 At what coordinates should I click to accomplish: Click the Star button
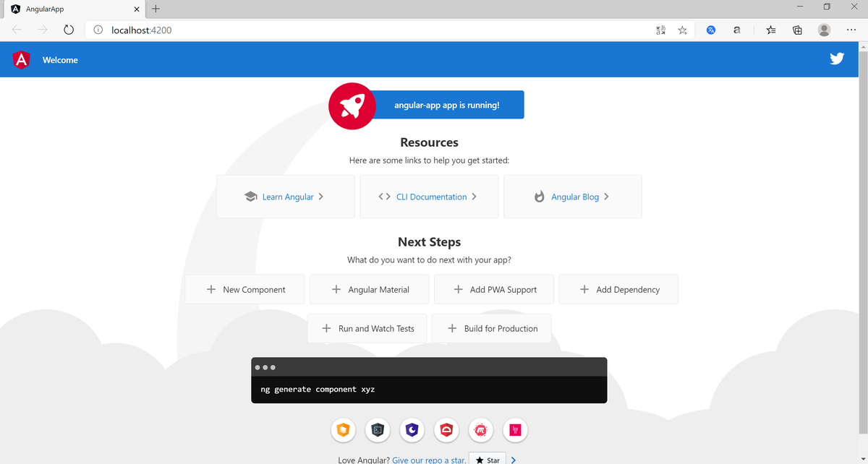[488, 459]
